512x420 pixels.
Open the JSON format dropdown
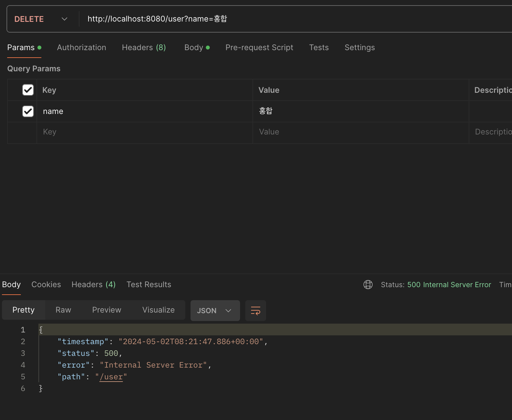click(215, 311)
